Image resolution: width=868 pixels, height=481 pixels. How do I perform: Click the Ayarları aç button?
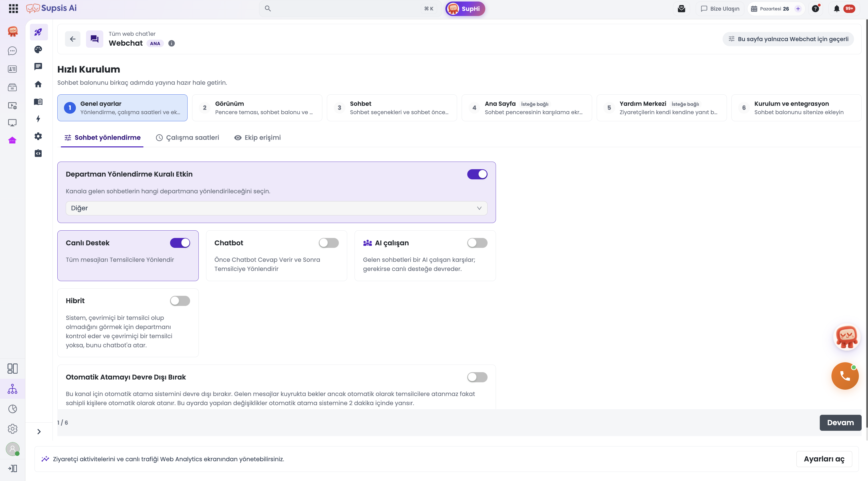824,459
